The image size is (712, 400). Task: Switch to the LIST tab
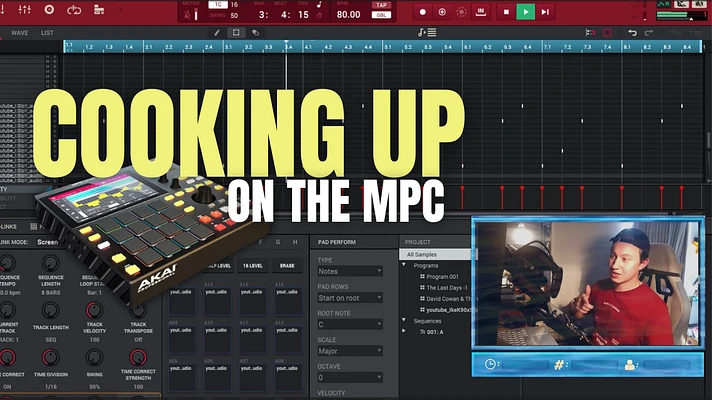tap(47, 33)
